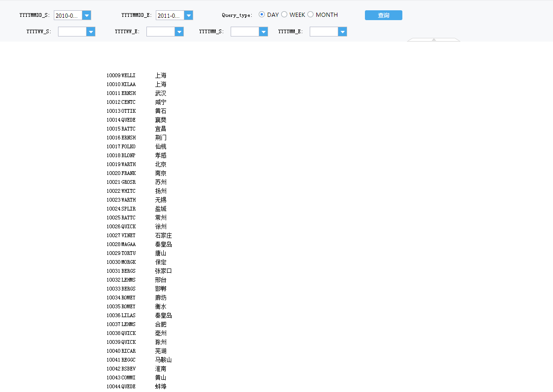Click the city cell 唐山
The image size is (553, 392).
161,253
